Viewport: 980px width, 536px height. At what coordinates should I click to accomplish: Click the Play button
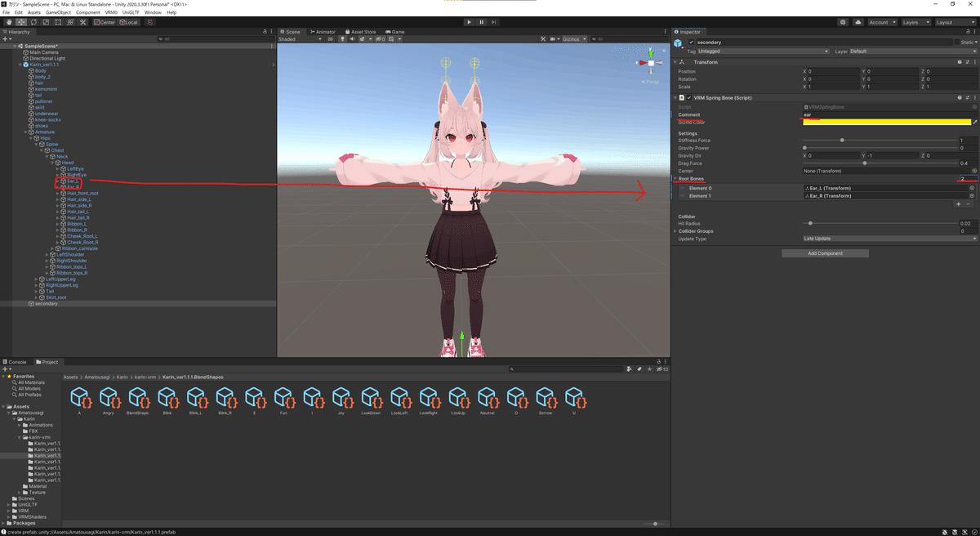pos(469,22)
